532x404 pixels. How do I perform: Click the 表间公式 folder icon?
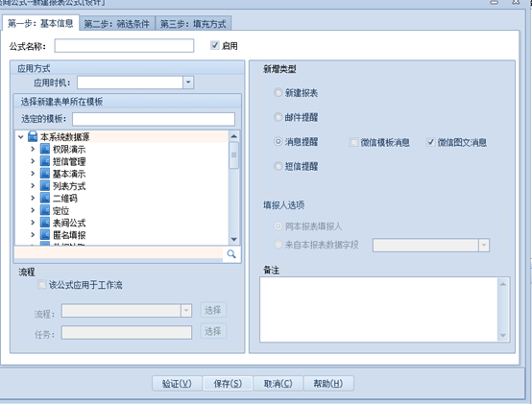[x=45, y=223]
